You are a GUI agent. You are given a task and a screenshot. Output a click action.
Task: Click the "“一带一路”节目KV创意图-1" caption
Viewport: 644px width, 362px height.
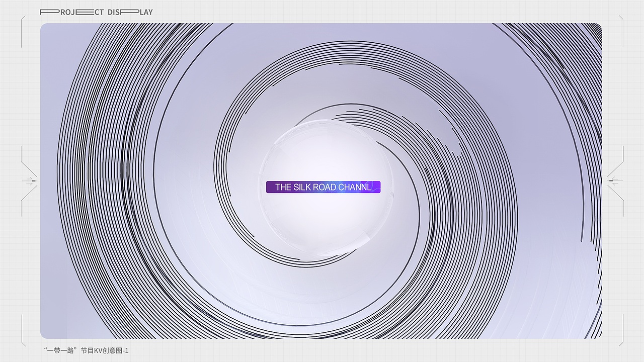87,350
